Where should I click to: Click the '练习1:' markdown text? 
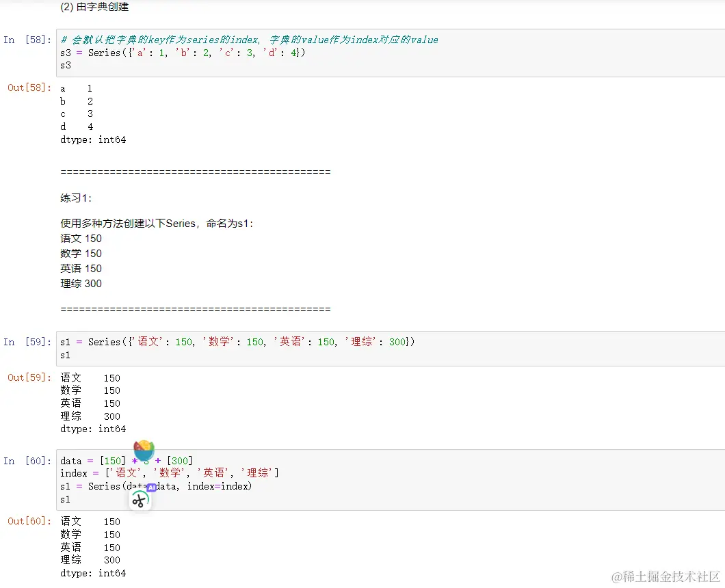76,198
